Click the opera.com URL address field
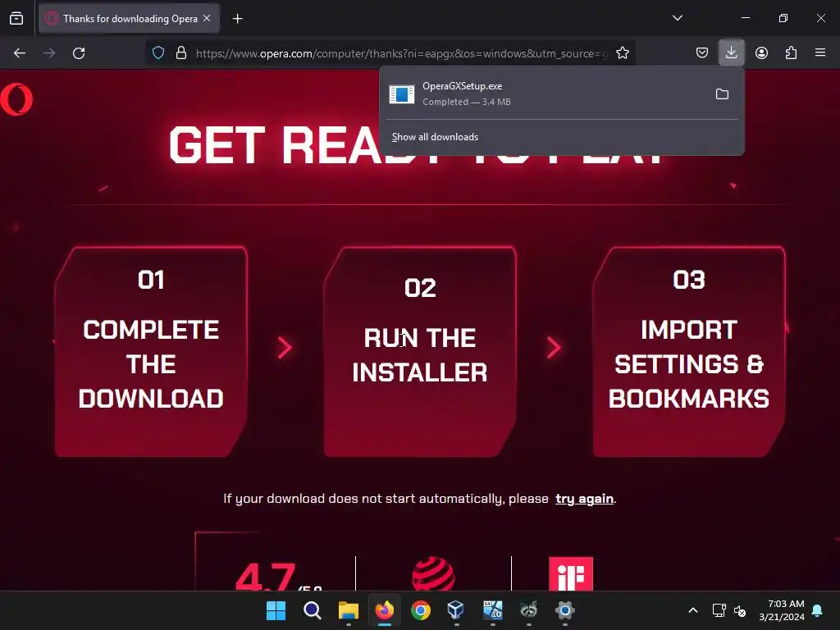This screenshot has width=840, height=630. [x=400, y=53]
